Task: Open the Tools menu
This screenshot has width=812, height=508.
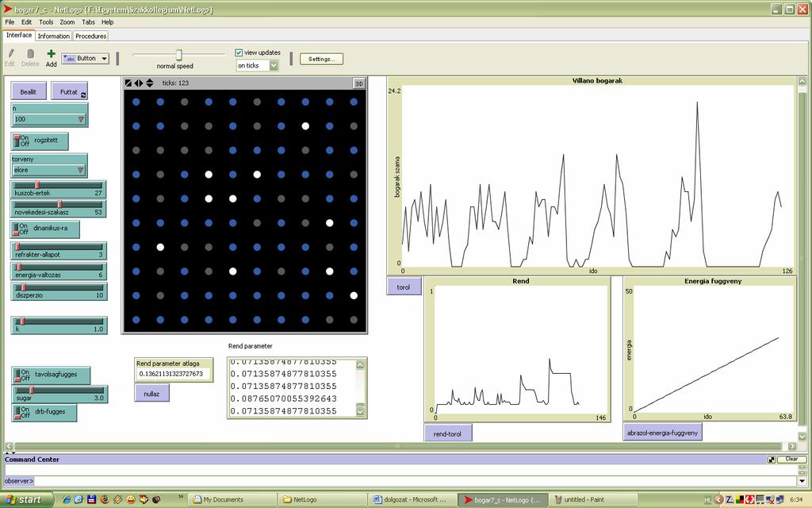Action: click(x=46, y=22)
